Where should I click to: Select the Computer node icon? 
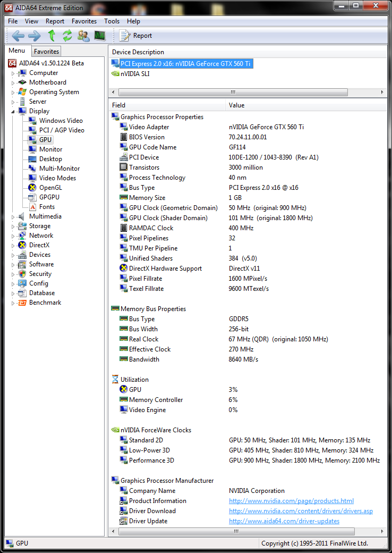point(22,73)
